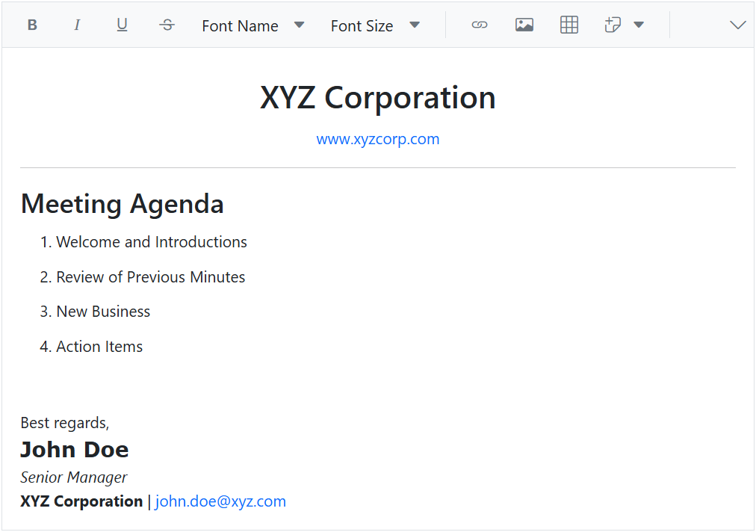This screenshot has width=756, height=532.
Task: Toggle bold formatting
Action: tap(31, 24)
